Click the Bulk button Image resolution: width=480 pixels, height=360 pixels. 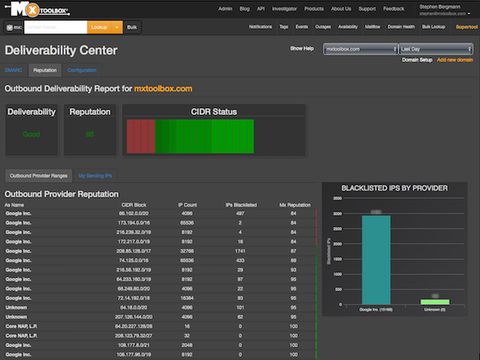(132, 27)
